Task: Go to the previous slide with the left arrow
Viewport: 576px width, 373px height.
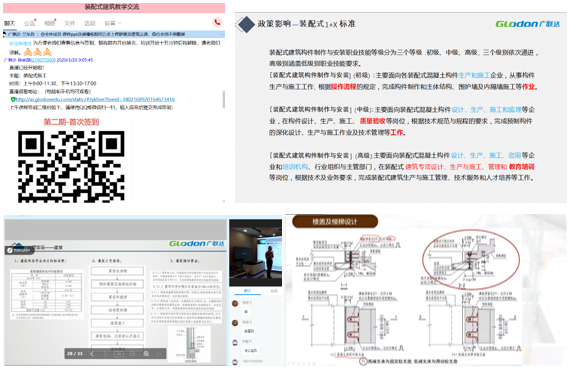Action: click(x=92, y=354)
